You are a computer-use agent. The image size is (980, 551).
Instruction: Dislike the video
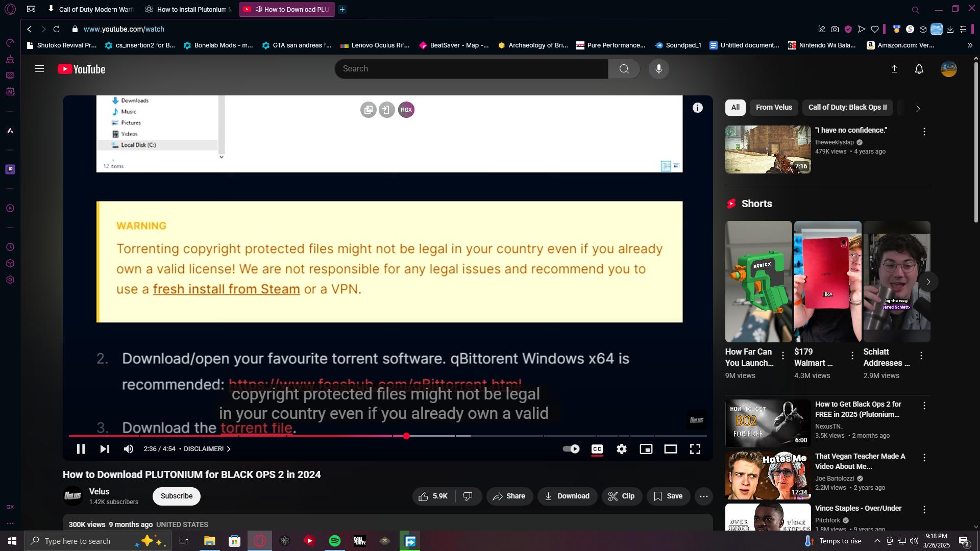[x=468, y=496]
